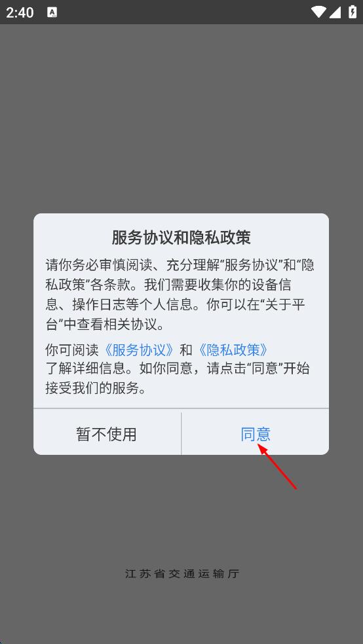
Task: Click the paragraph beginning 请你务必审慎阅读
Action: 180,295
